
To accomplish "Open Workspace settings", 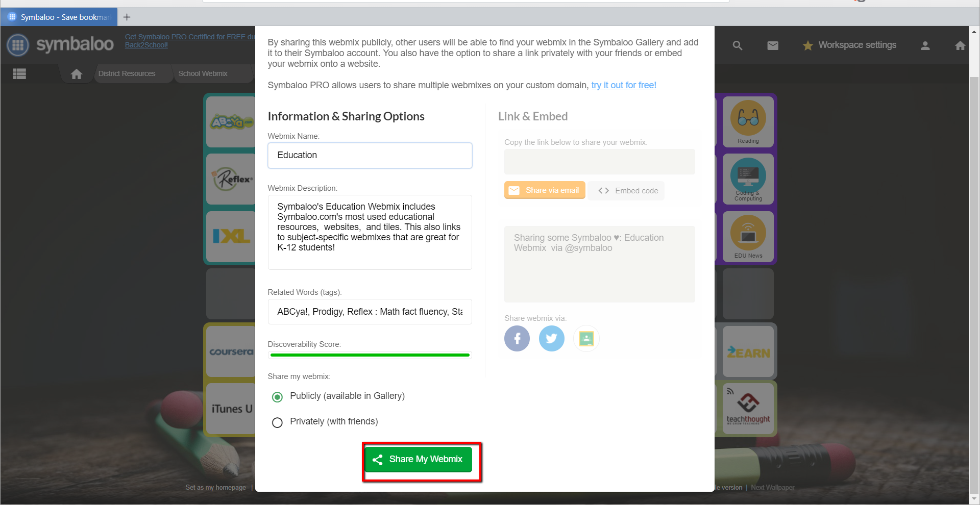I will (x=857, y=45).
